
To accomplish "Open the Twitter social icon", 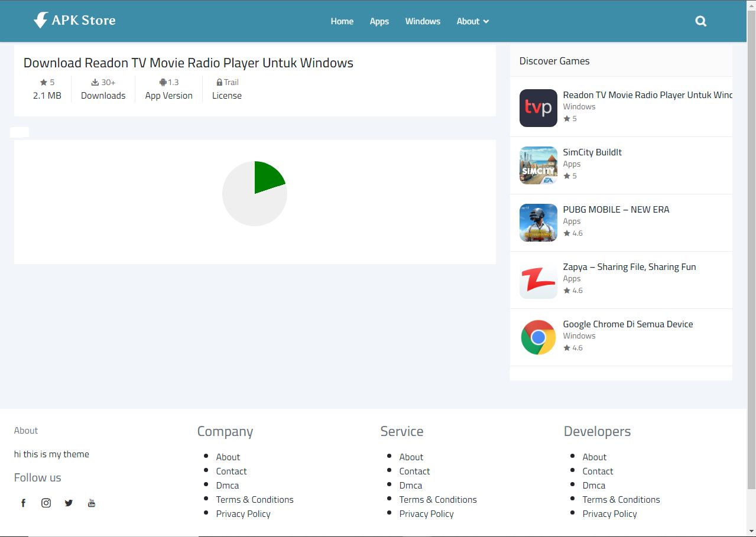I will click(69, 503).
